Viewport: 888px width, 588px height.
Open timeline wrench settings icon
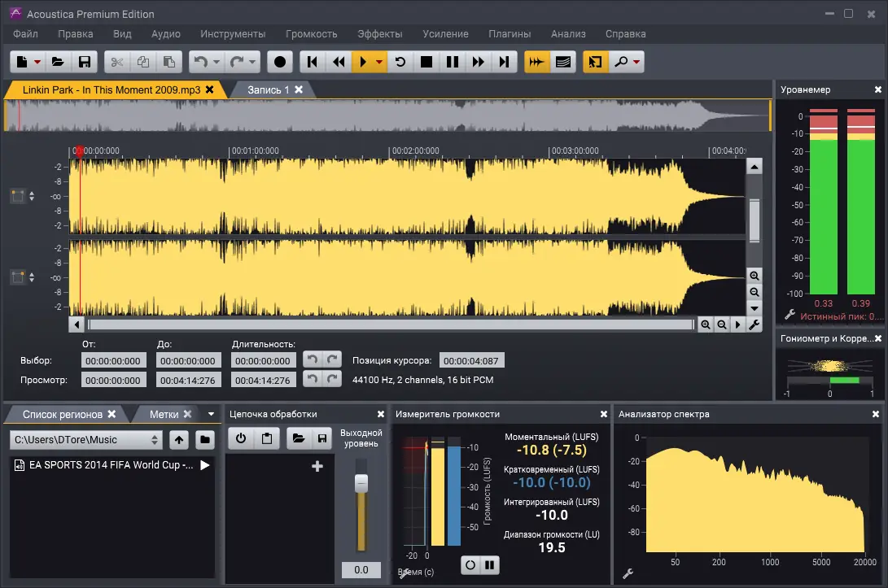(754, 324)
